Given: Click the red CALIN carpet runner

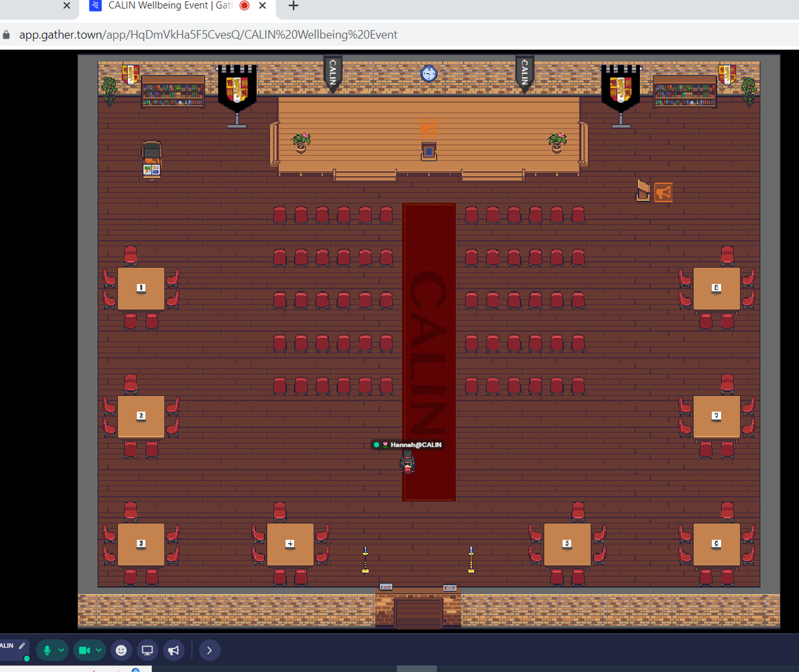Looking at the screenshot, I should pyautogui.click(x=429, y=352).
